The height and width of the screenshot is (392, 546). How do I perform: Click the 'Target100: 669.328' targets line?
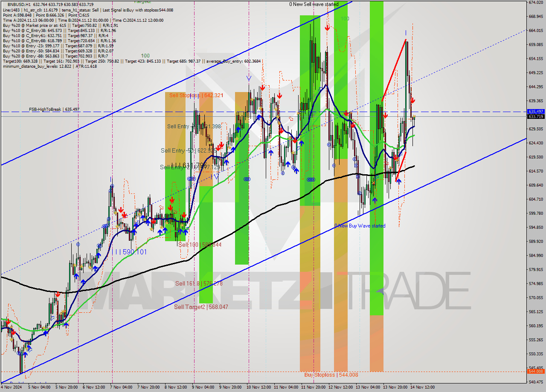132,61
